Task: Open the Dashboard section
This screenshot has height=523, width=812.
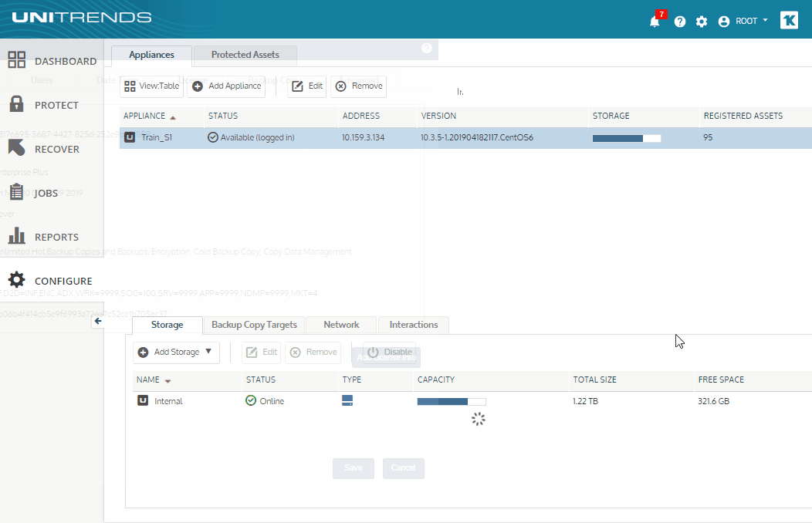Action: pyautogui.click(x=52, y=60)
